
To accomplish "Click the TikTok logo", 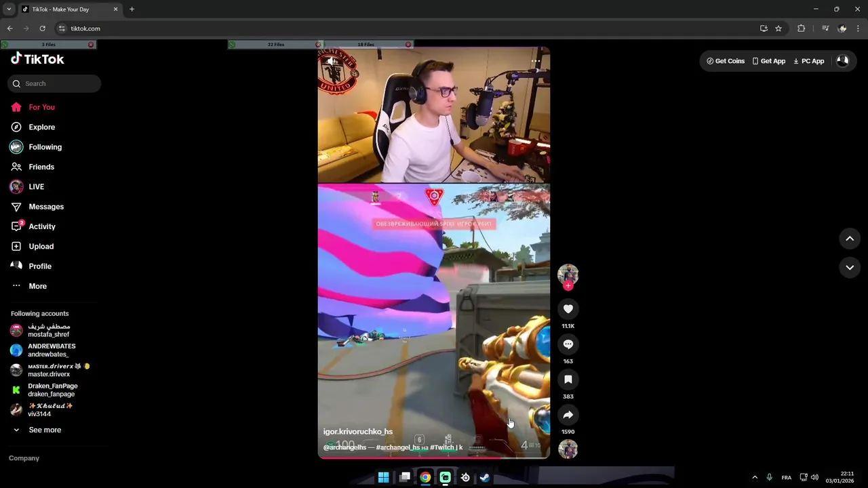I will point(37,59).
